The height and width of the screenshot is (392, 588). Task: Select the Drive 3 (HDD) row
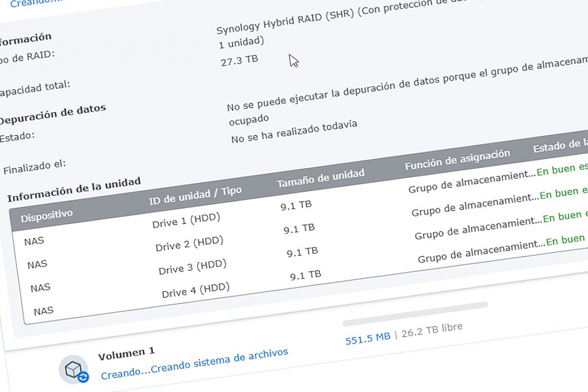pos(192,267)
